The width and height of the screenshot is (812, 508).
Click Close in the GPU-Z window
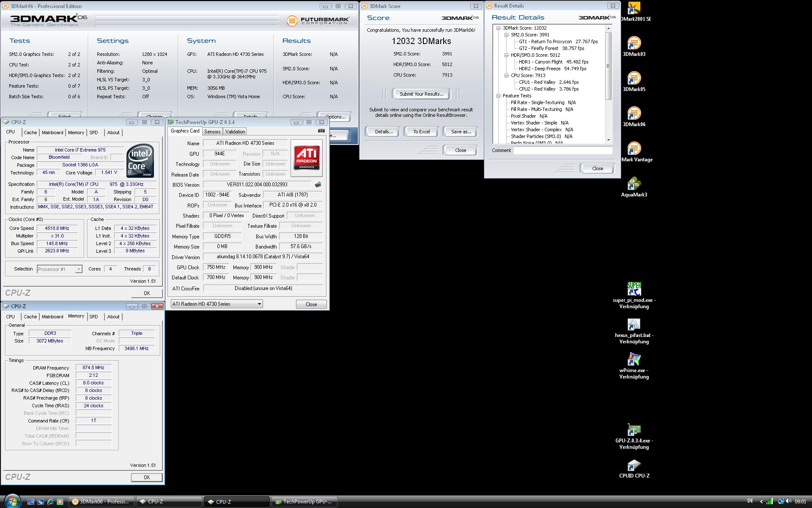coord(311,304)
